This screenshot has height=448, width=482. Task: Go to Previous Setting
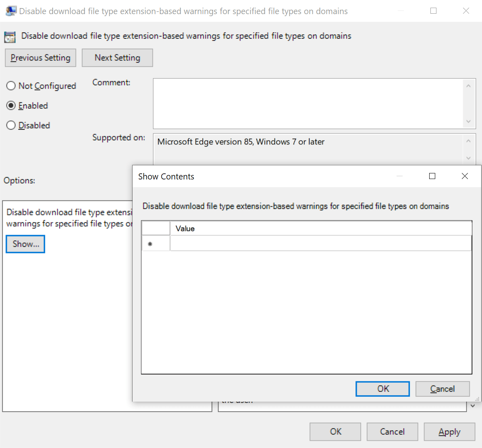(41, 58)
